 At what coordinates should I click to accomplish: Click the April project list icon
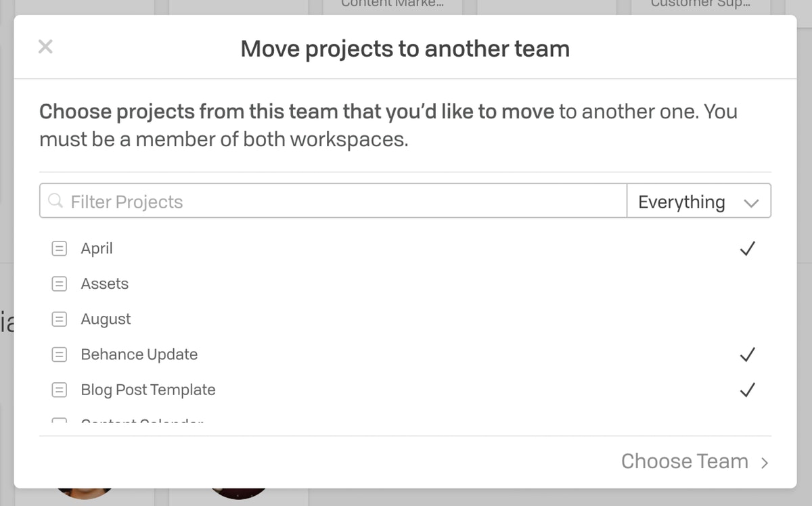coord(60,249)
